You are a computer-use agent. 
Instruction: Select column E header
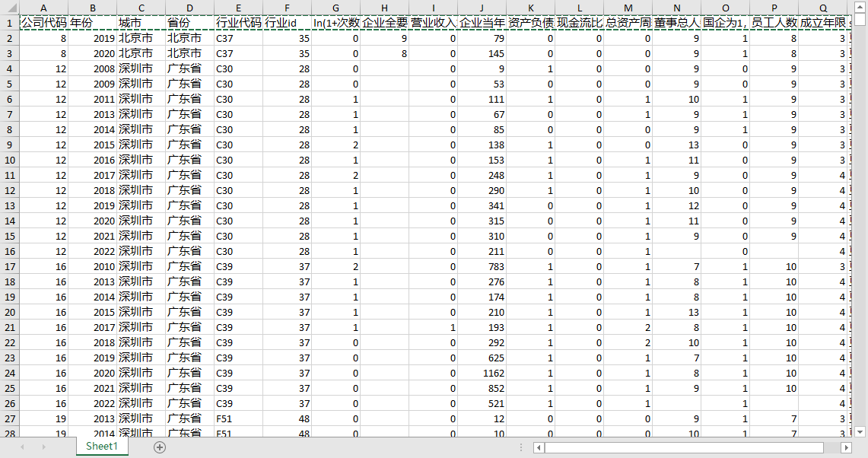(x=239, y=8)
